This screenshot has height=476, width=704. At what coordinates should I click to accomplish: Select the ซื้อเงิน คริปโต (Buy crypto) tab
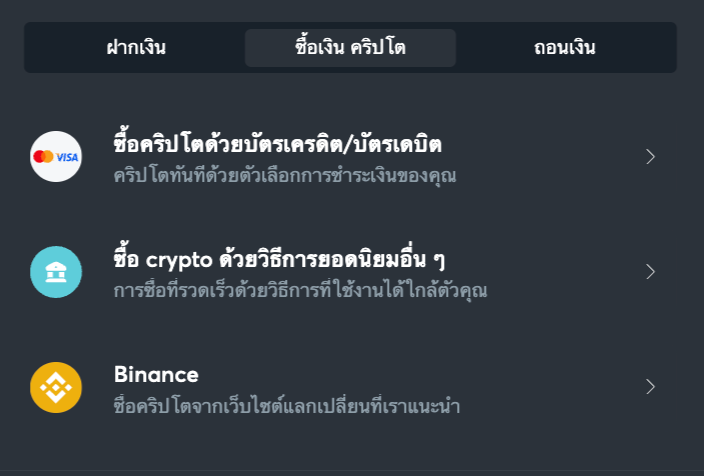[350, 47]
